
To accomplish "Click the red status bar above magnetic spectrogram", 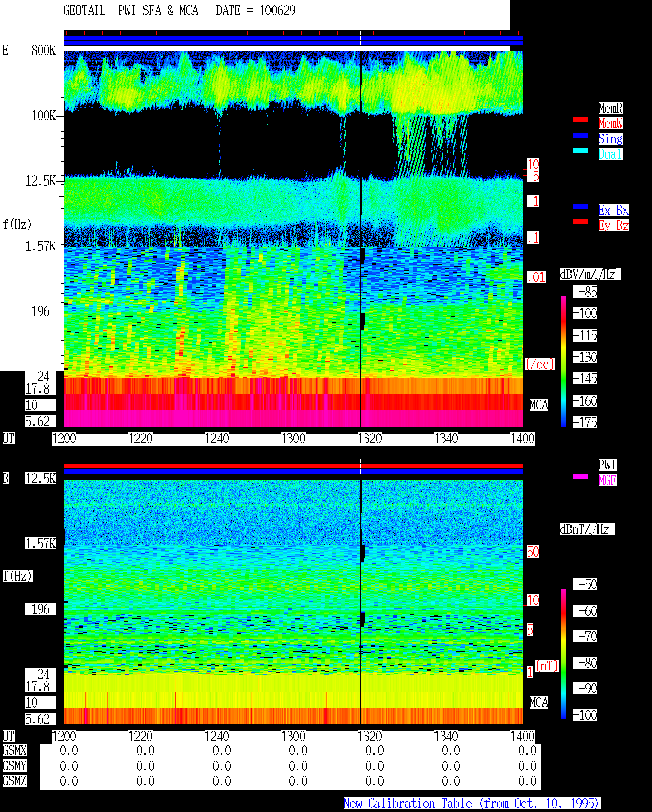I will (293, 466).
